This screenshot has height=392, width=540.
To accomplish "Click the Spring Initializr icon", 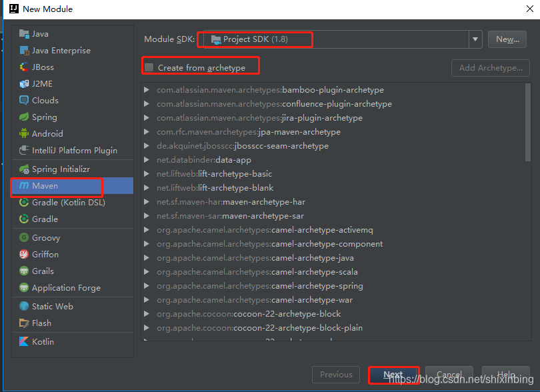I will click(x=24, y=169).
